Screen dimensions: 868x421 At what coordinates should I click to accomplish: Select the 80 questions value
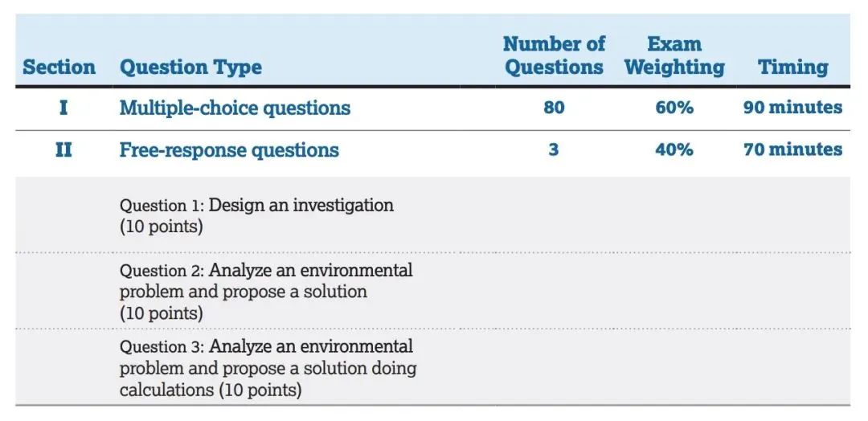click(x=554, y=108)
